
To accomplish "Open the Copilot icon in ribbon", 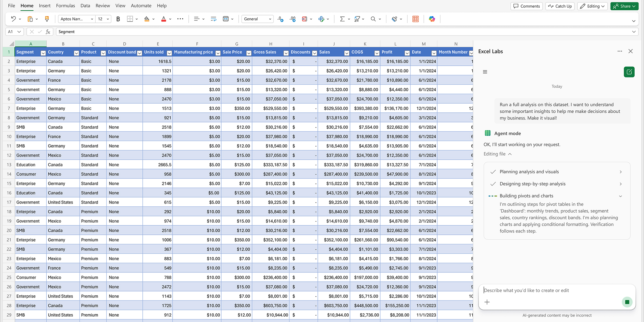I will pos(432,19).
